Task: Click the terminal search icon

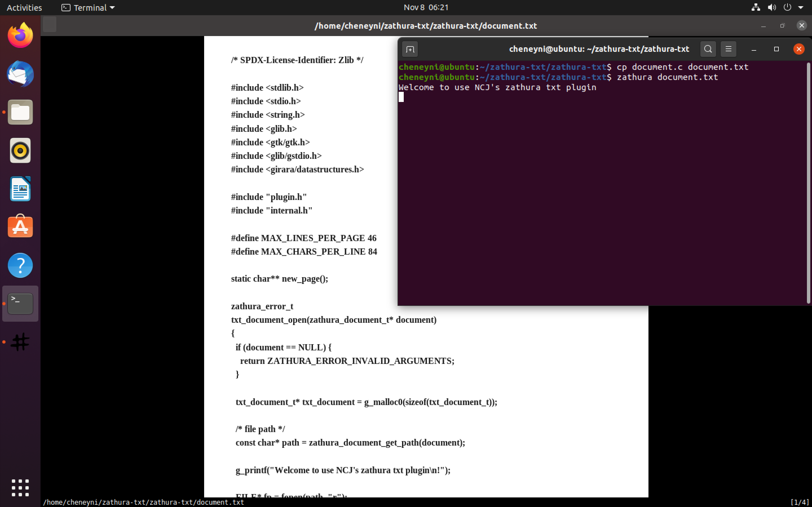Action: 708,49
